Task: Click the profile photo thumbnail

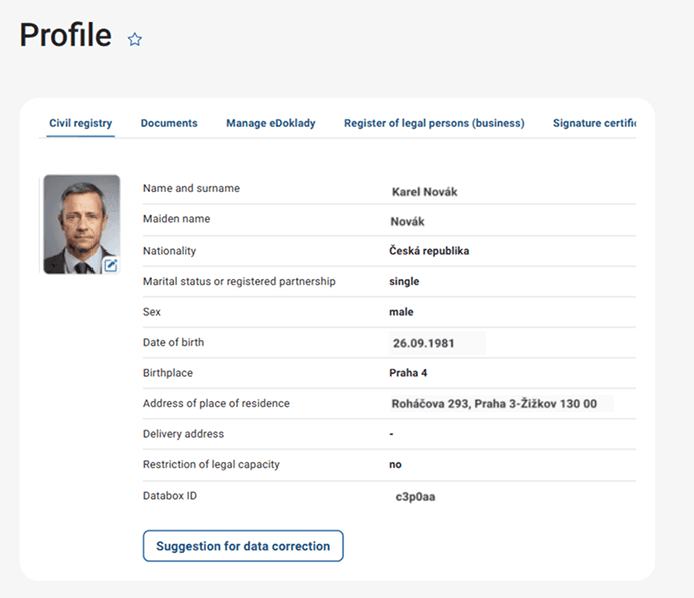Action: coord(80,222)
